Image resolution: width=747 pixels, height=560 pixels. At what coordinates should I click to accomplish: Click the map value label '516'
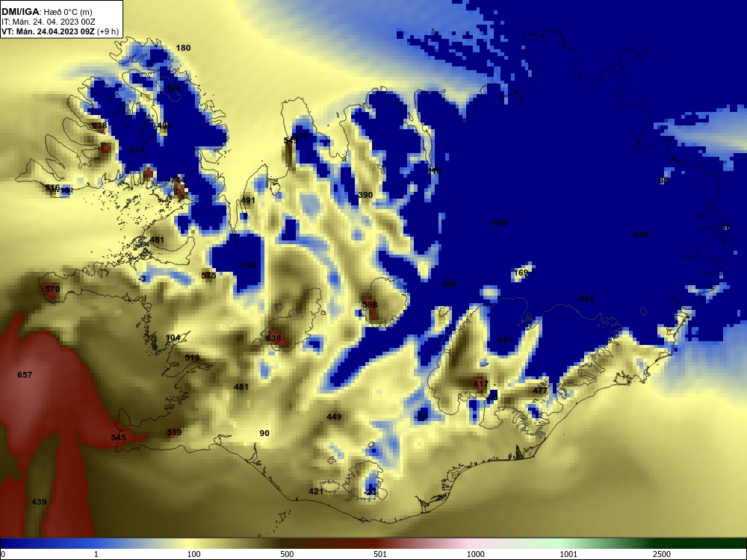(52, 188)
